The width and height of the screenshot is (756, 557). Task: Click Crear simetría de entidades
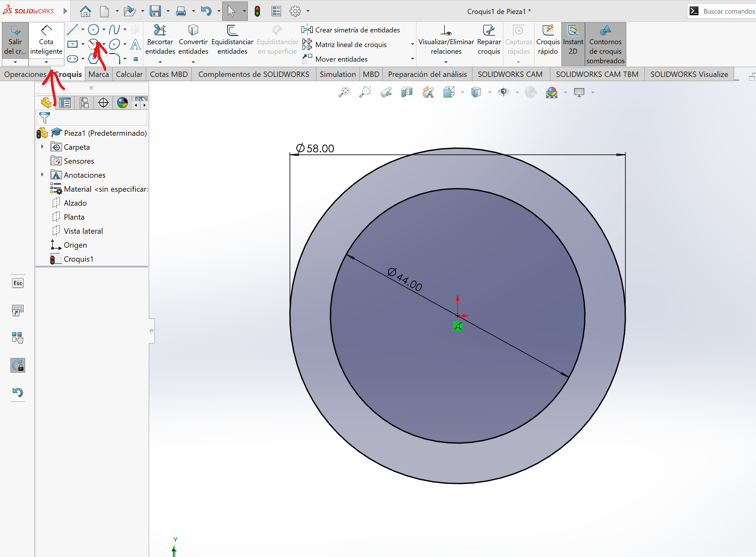[x=351, y=30]
